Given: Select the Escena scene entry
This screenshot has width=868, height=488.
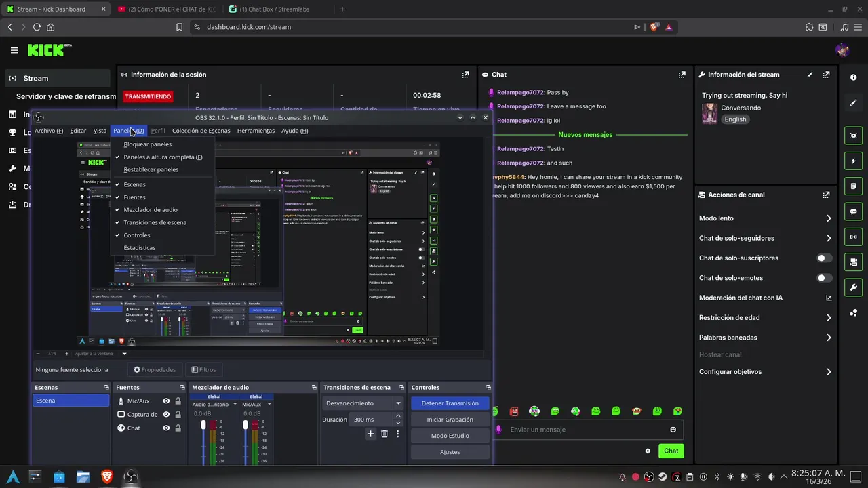Looking at the screenshot, I should click(x=71, y=401).
